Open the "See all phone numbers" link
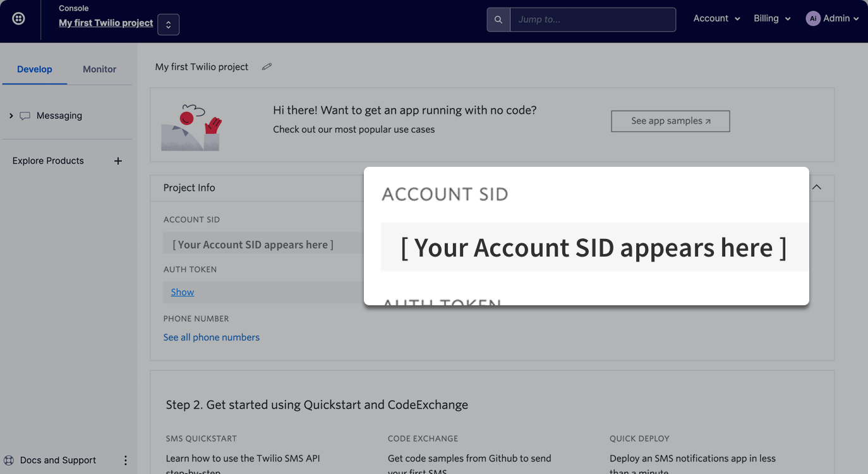Viewport: 868px width, 474px height. pos(212,337)
